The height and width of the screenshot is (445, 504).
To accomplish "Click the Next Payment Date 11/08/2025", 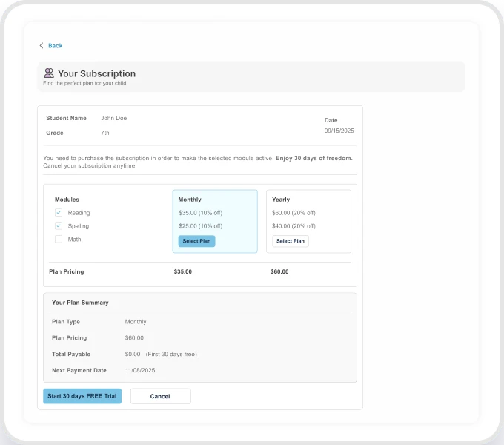I will point(140,370).
